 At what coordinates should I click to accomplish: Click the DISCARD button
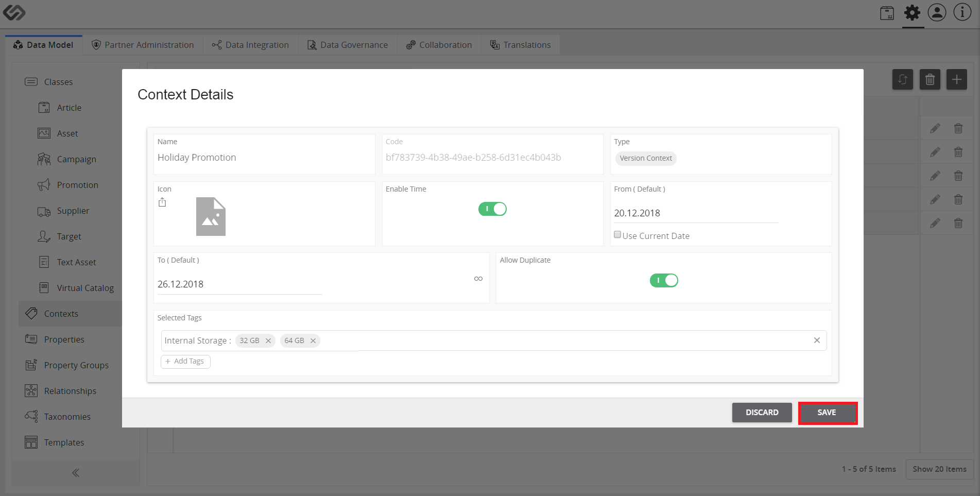tap(762, 413)
